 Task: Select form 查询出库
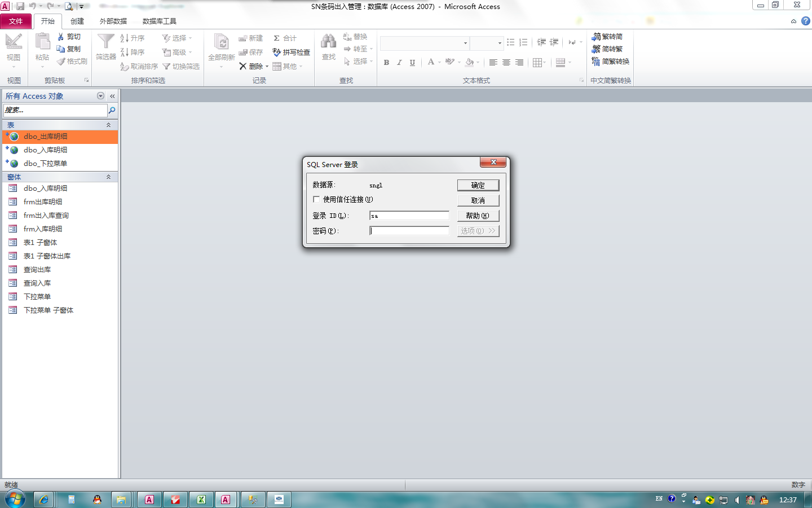coord(60,269)
